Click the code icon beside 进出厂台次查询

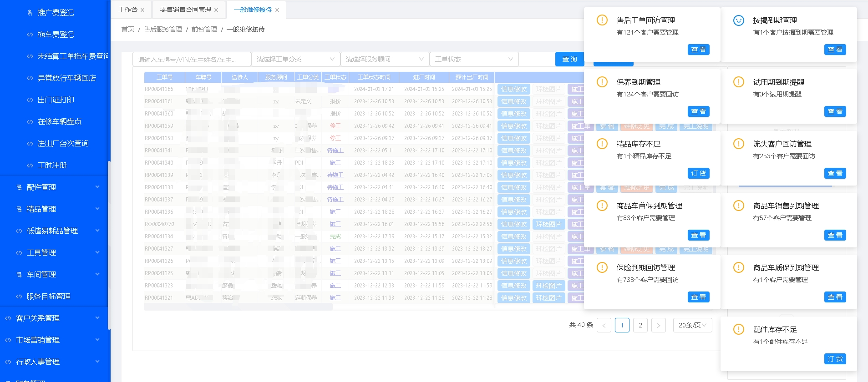[x=30, y=144]
